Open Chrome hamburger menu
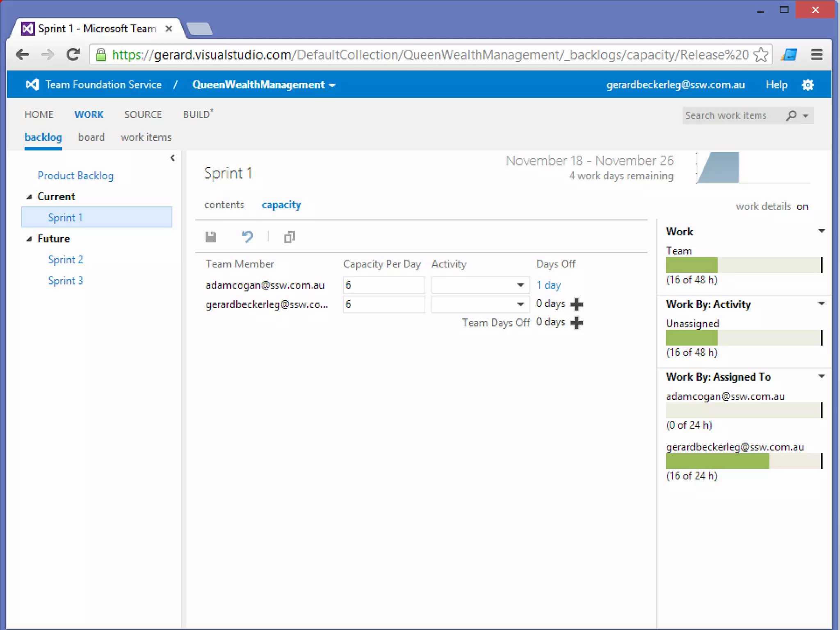The height and width of the screenshot is (630, 840). tap(817, 55)
